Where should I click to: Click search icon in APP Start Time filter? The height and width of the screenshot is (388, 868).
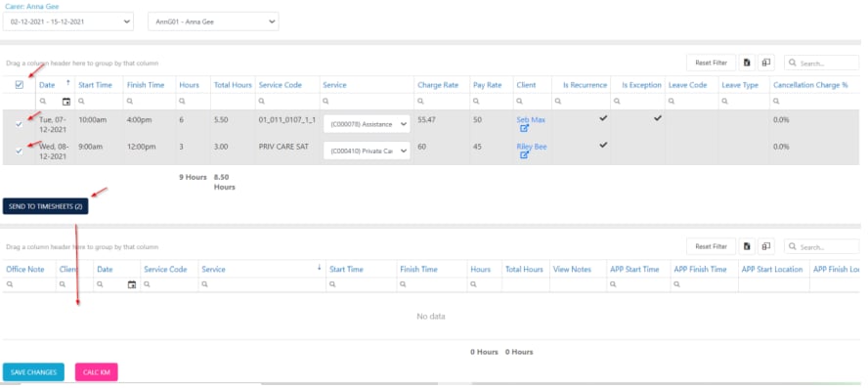coord(613,284)
